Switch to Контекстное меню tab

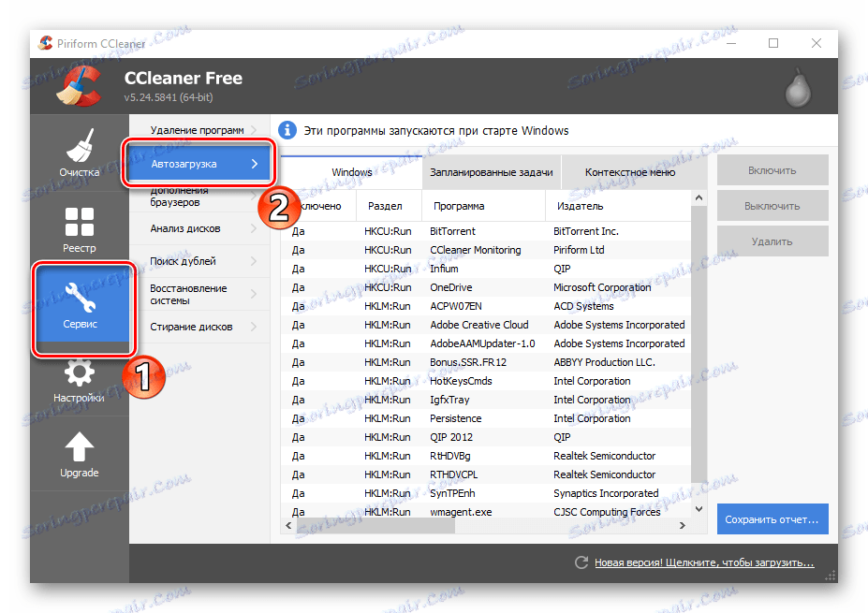pyautogui.click(x=630, y=172)
